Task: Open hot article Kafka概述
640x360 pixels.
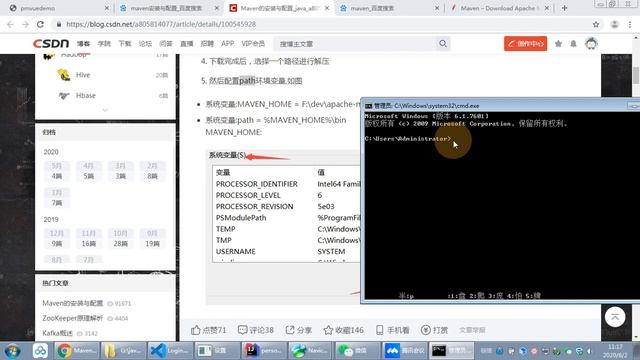Action: pyautogui.click(x=58, y=333)
